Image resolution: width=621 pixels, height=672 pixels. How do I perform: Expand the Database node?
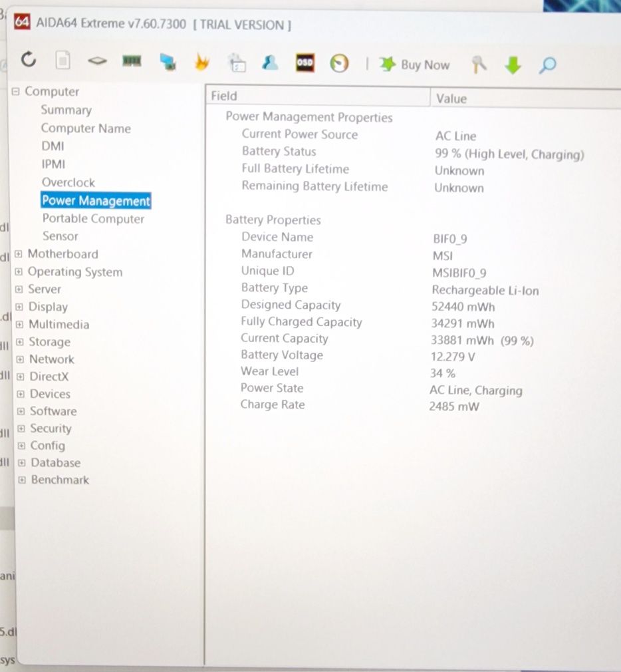tap(22, 462)
